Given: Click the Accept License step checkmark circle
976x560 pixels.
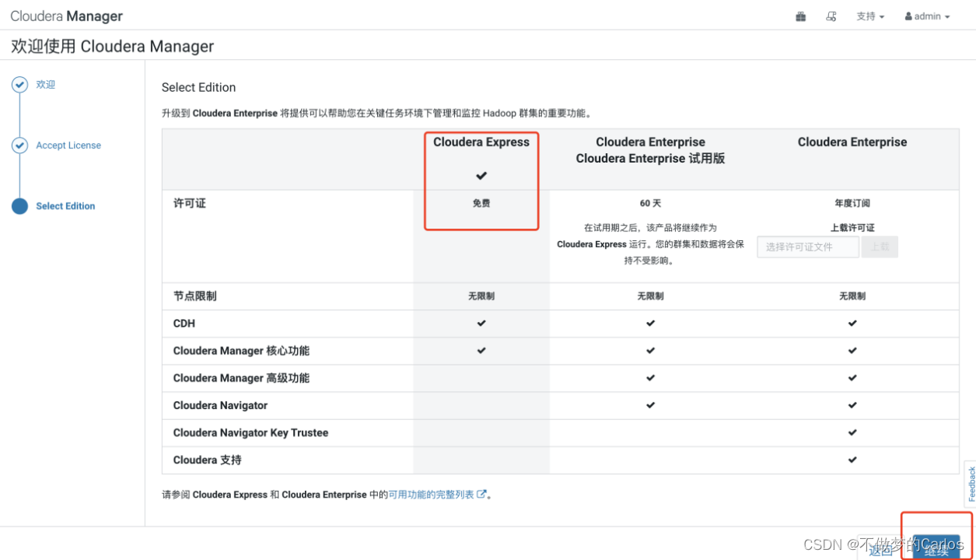Looking at the screenshot, I should point(19,145).
